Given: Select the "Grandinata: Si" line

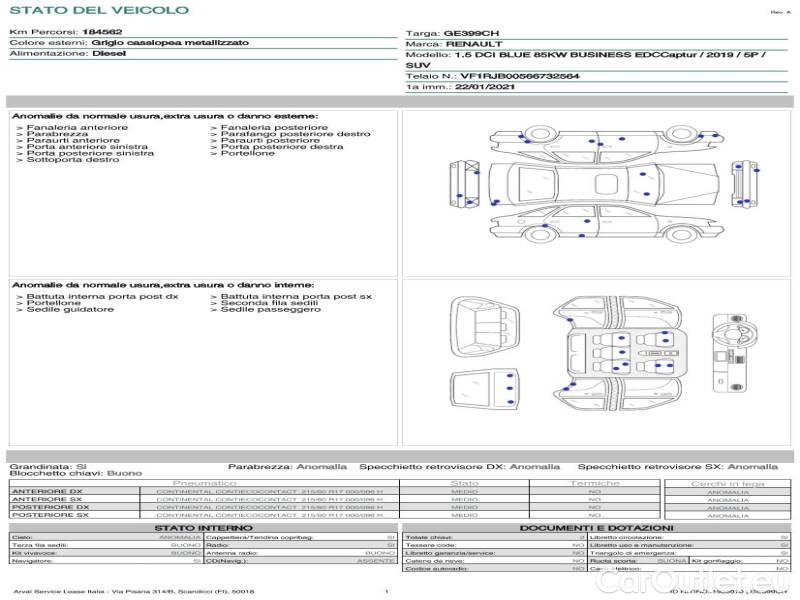Looking at the screenshot, I should pos(48,466).
